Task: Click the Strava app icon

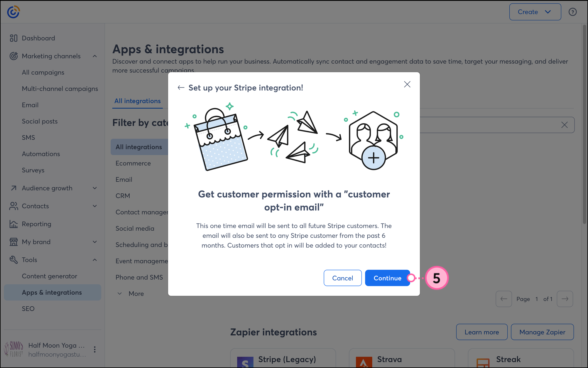Action: coord(364,362)
